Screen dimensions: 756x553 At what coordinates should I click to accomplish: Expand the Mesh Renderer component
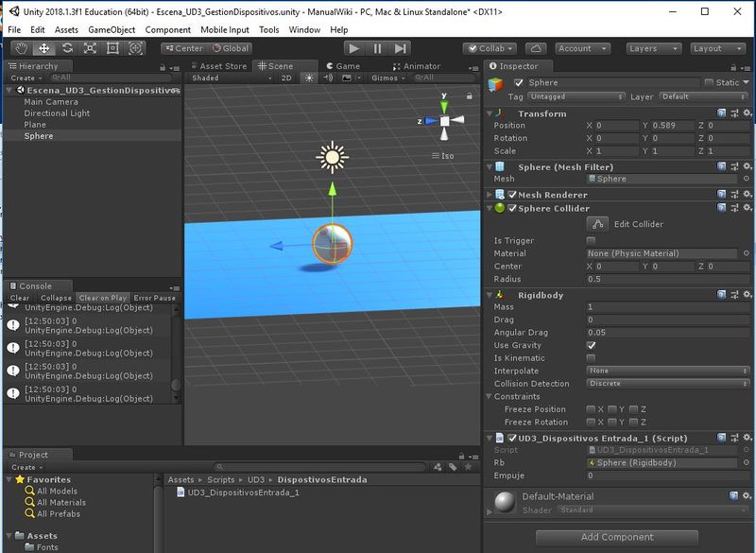pos(490,195)
